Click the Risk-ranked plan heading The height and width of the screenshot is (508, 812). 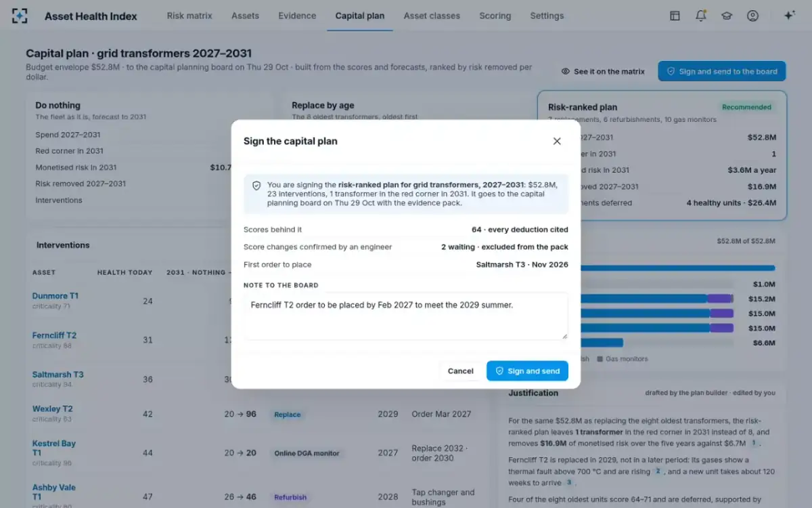(583, 107)
